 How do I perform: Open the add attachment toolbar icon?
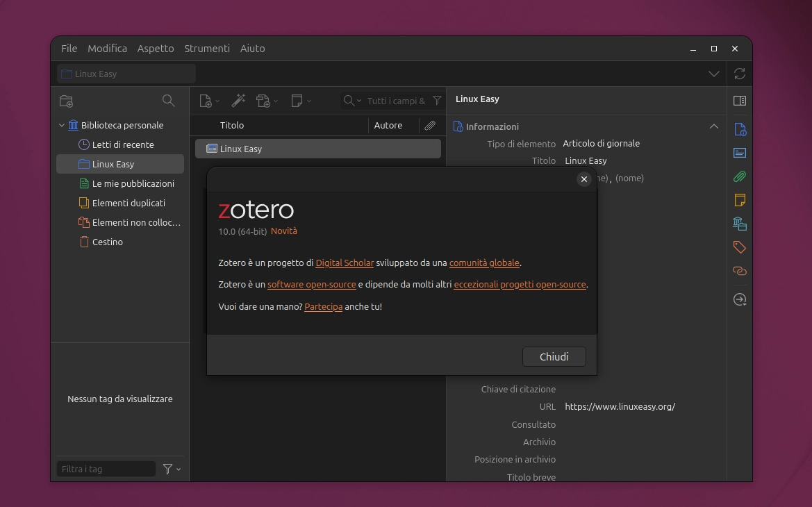(267, 101)
